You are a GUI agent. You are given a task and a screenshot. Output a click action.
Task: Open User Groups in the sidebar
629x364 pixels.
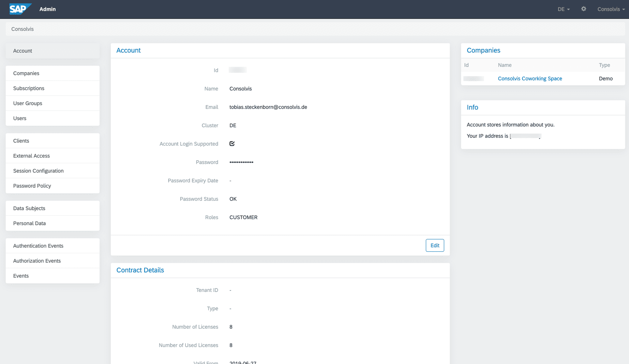tap(53, 103)
